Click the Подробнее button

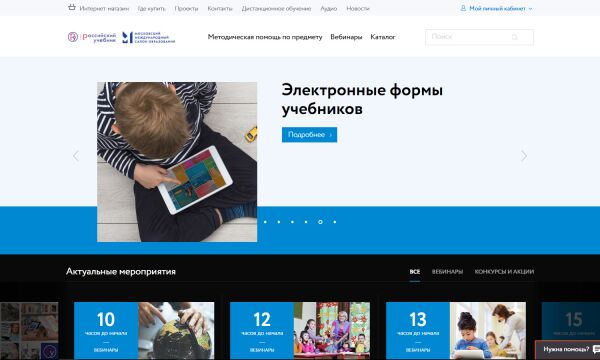click(310, 135)
